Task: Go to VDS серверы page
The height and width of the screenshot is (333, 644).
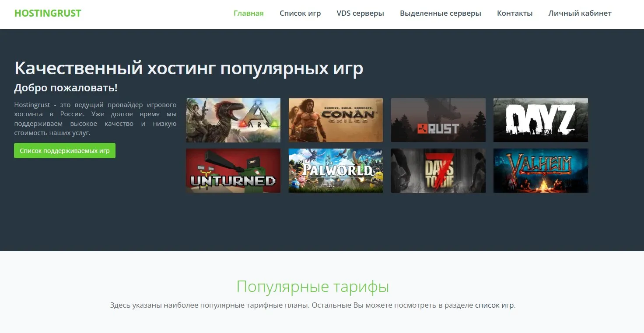Action: [360, 13]
